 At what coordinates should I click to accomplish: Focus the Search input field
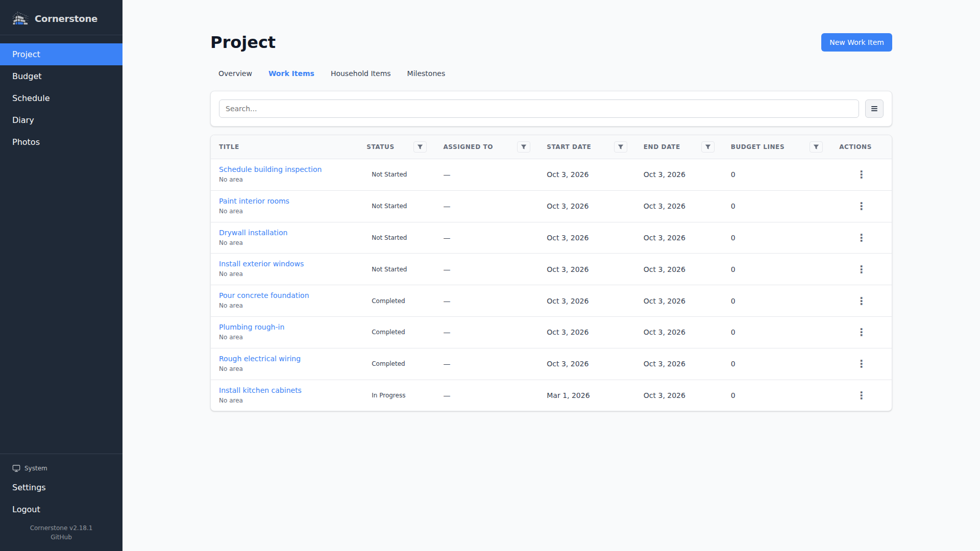pos(538,109)
